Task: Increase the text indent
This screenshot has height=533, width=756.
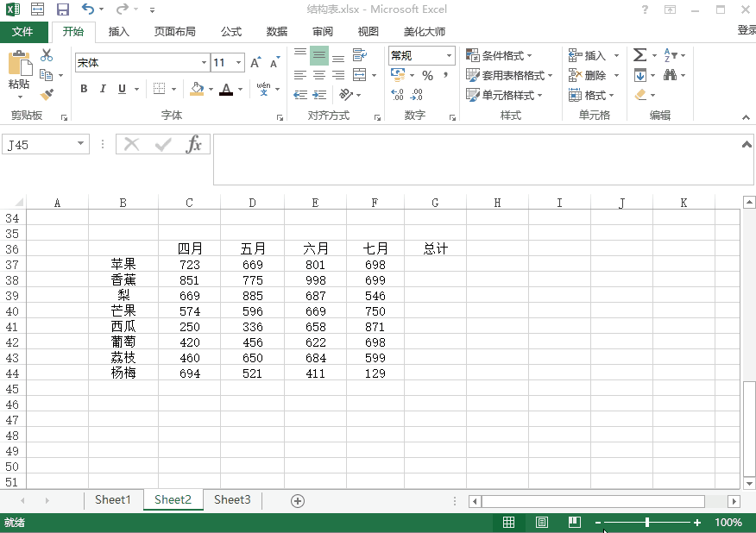Action: point(319,95)
